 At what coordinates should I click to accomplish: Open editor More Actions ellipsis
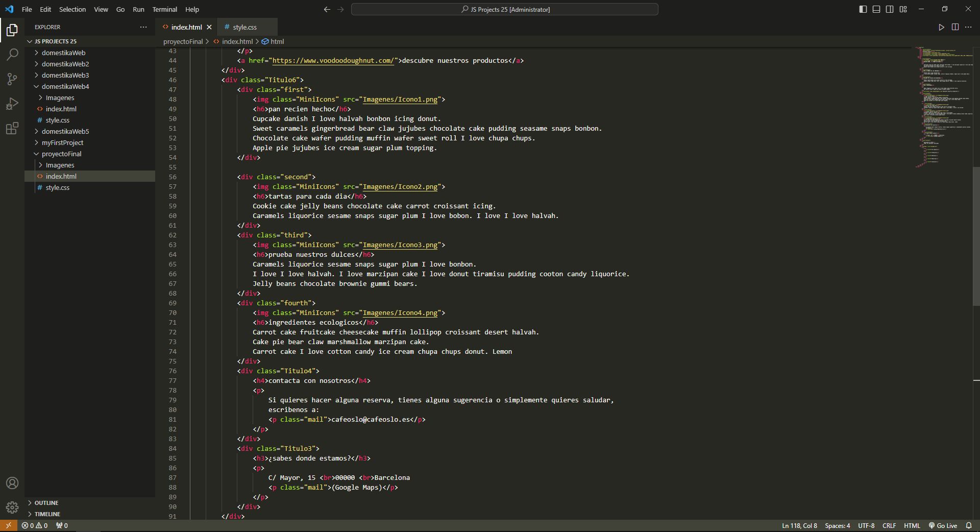[x=968, y=27]
